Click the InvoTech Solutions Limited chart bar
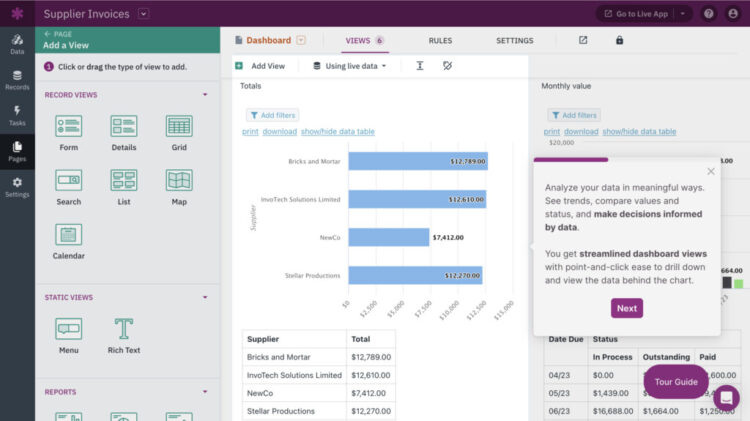Viewport: 750px width, 421px height. pos(417,199)
